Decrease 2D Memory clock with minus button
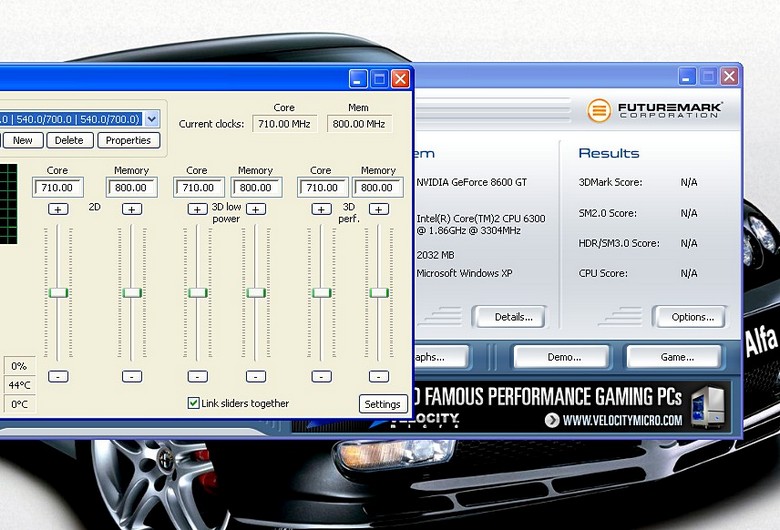 coord(132,376)
